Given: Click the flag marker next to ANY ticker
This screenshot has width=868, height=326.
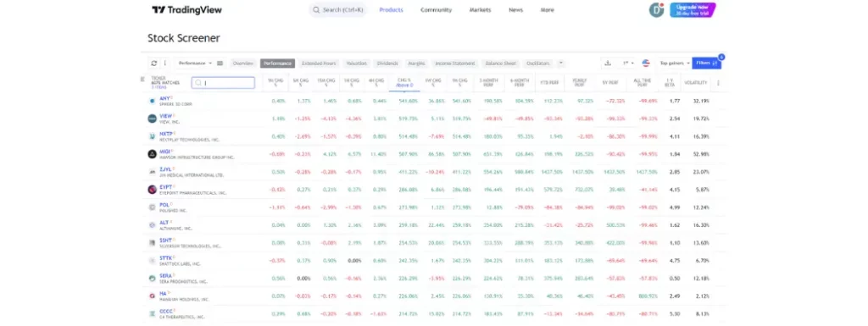Looking at the screenshot, I should tap(171, 98).
